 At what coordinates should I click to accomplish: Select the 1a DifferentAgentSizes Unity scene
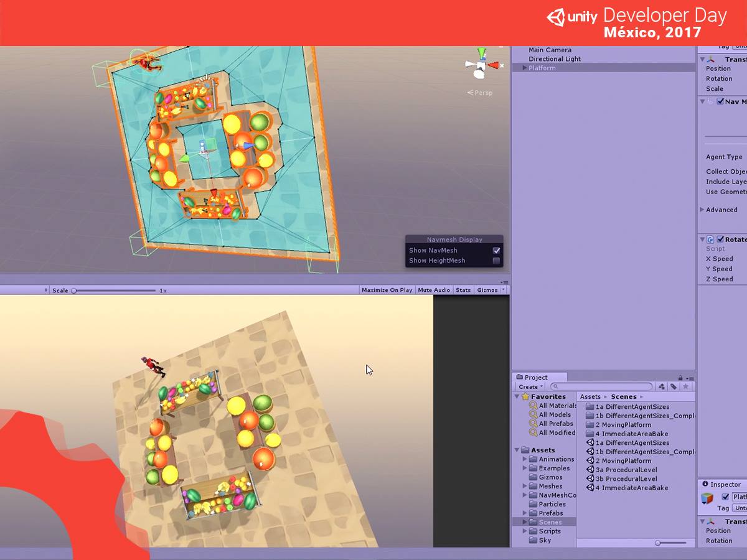(627, 443)
